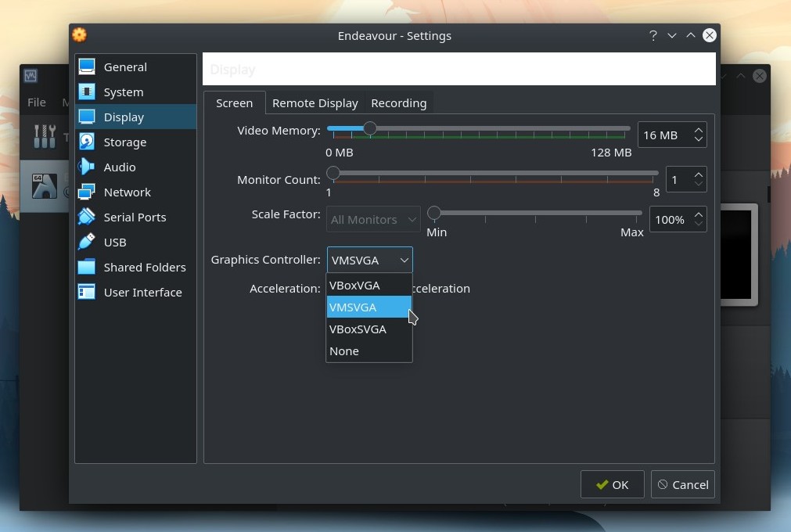Open the System settings category icon

pyautogui.click(x=87, y=92)
